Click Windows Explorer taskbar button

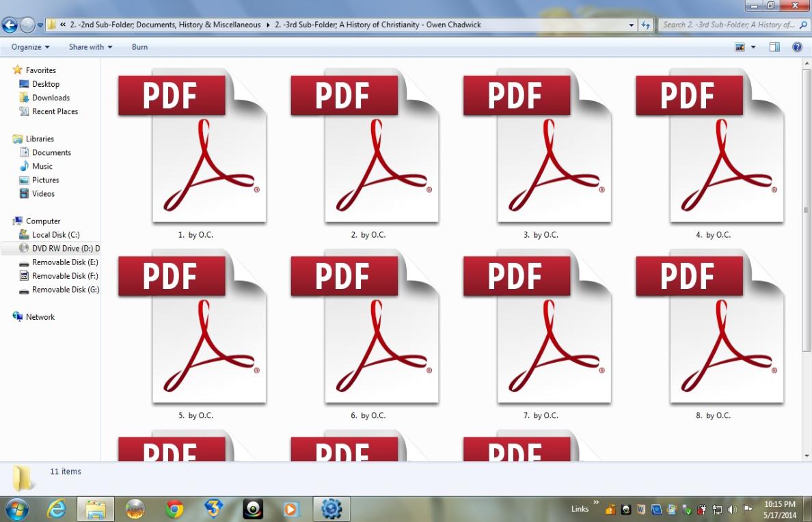[x=96, y=509]
